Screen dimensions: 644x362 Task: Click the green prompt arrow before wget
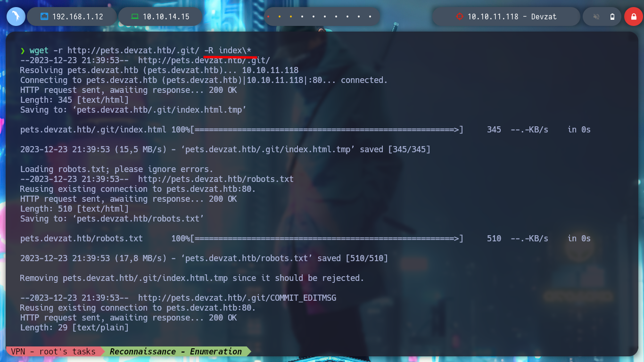[x=23, y=50]
